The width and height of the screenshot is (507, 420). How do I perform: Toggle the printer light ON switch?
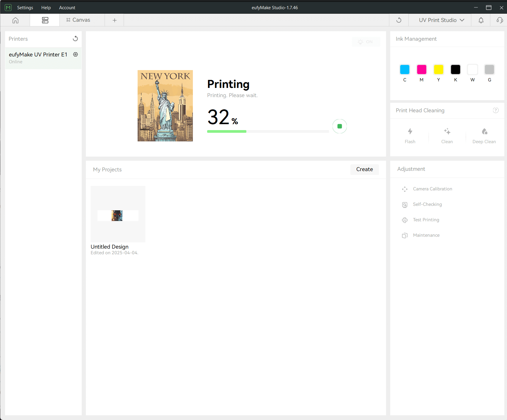tap(366, 42)
